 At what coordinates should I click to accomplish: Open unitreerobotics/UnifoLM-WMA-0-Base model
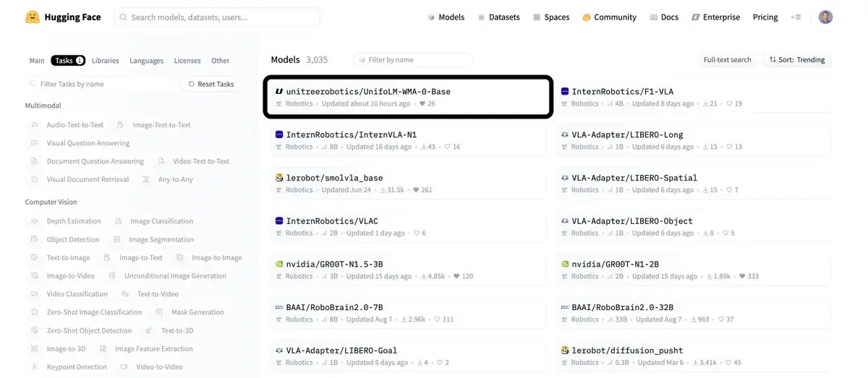tap(408, 97)
